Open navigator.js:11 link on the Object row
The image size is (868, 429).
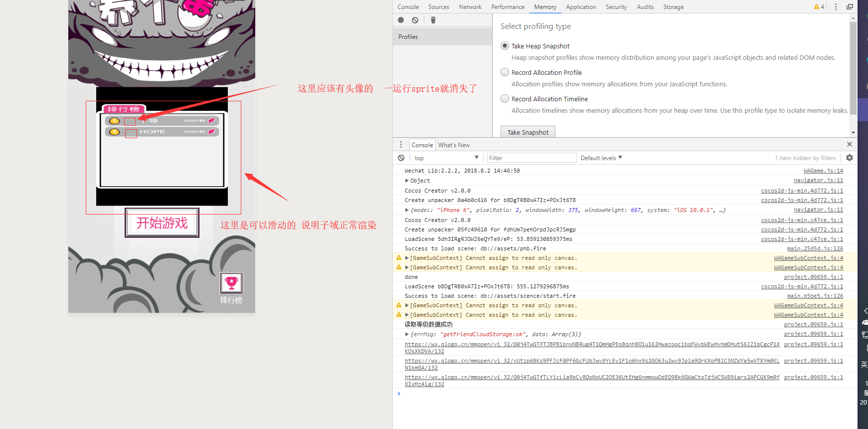[818, 181]
